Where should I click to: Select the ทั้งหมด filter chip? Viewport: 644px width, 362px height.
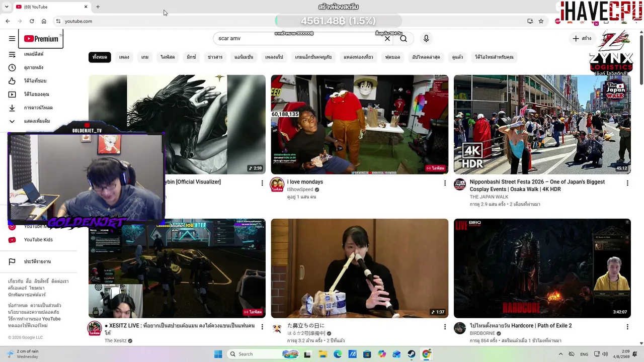click(100, 57)
